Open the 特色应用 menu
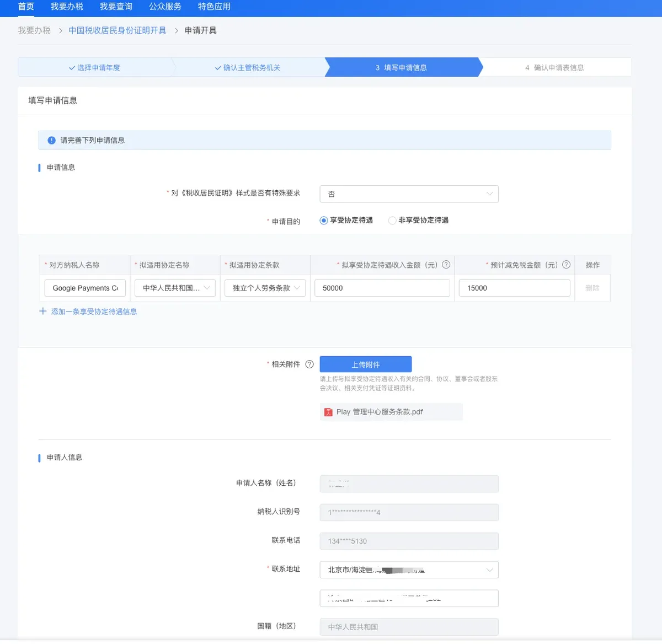The height and width of the screenshot is (644, 662). (x=214, y=7)
